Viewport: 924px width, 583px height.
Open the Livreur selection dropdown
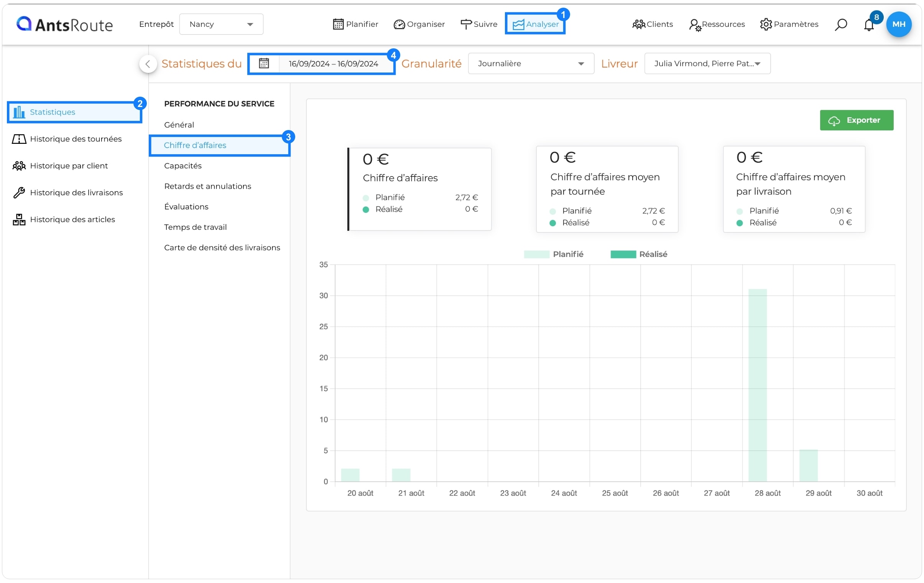[707, 63]
